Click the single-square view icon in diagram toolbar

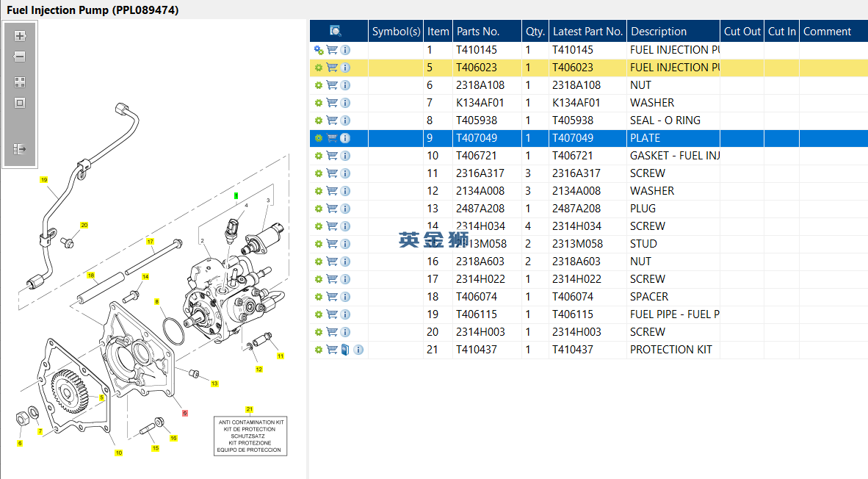[x=20, y=103]
